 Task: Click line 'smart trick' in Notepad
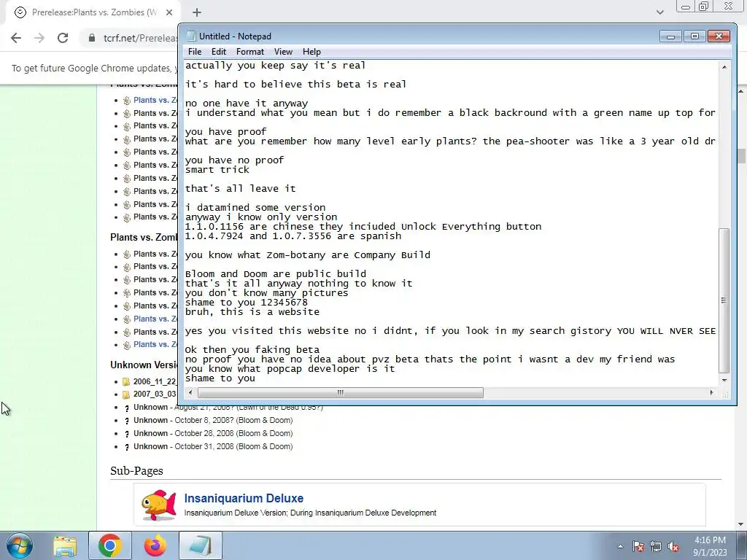tap(217, 169)
